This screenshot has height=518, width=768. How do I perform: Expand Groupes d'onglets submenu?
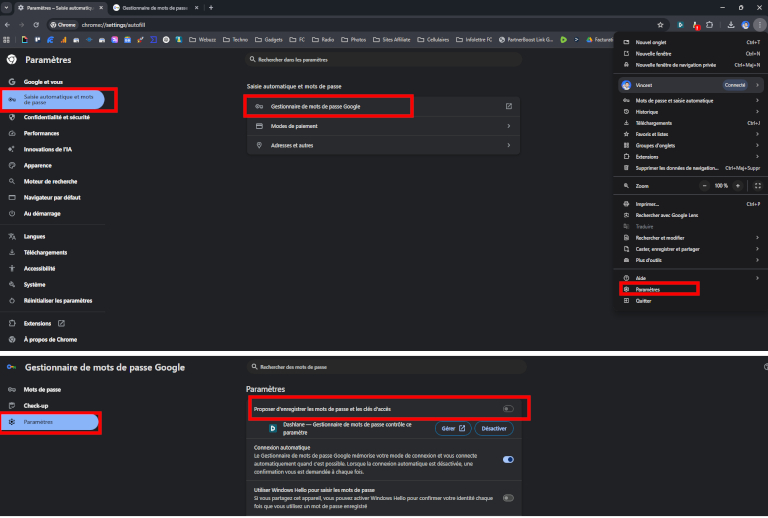coord(691,145)
